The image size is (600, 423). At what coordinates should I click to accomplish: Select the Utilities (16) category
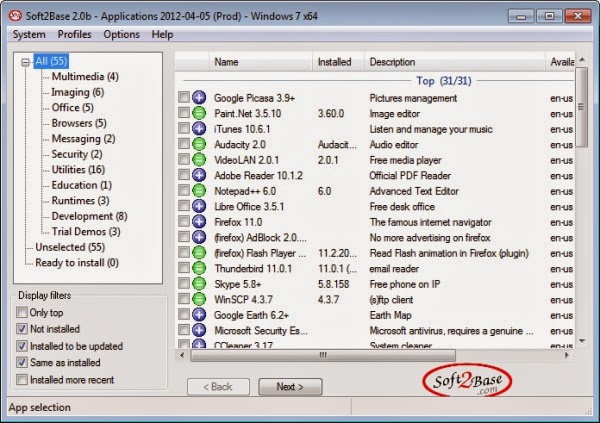pos(78,170)
